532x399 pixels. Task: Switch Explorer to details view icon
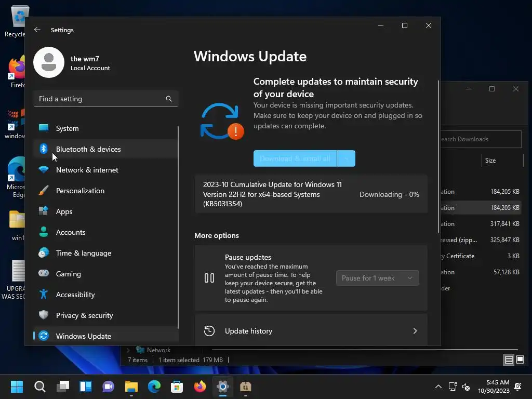point(509,360)
